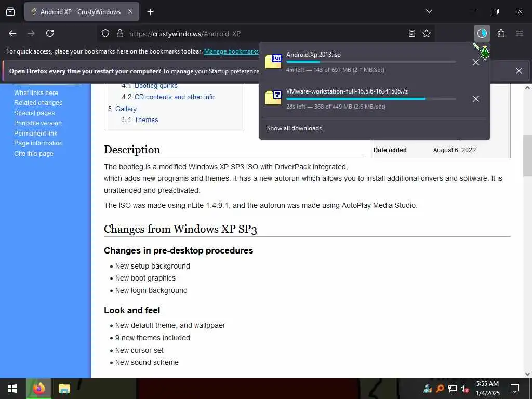This screenshot has height=399, width=532.
Task: Jump to 5 Gallery section
Action: (122, 109)
